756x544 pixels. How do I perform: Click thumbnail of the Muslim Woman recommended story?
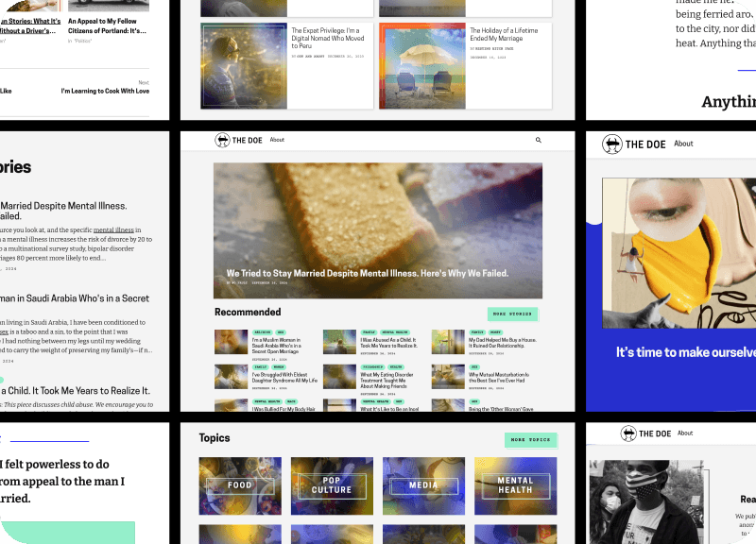pos(231,342)
